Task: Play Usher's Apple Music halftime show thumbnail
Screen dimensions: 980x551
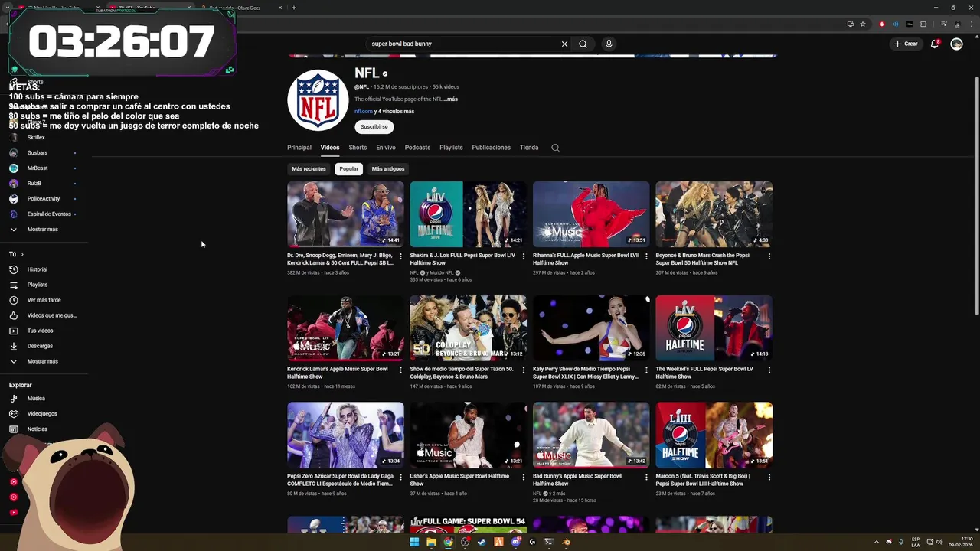Action: (468, 435)
